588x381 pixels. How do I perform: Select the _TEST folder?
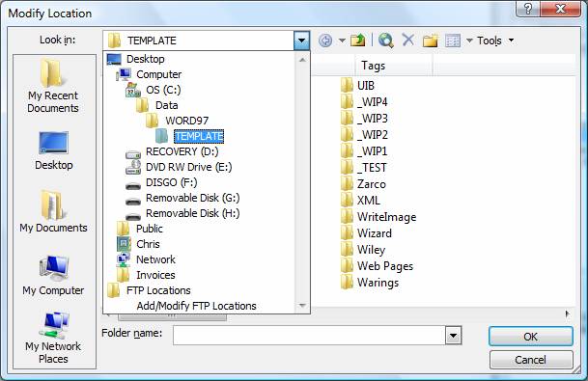pos(364,168)
